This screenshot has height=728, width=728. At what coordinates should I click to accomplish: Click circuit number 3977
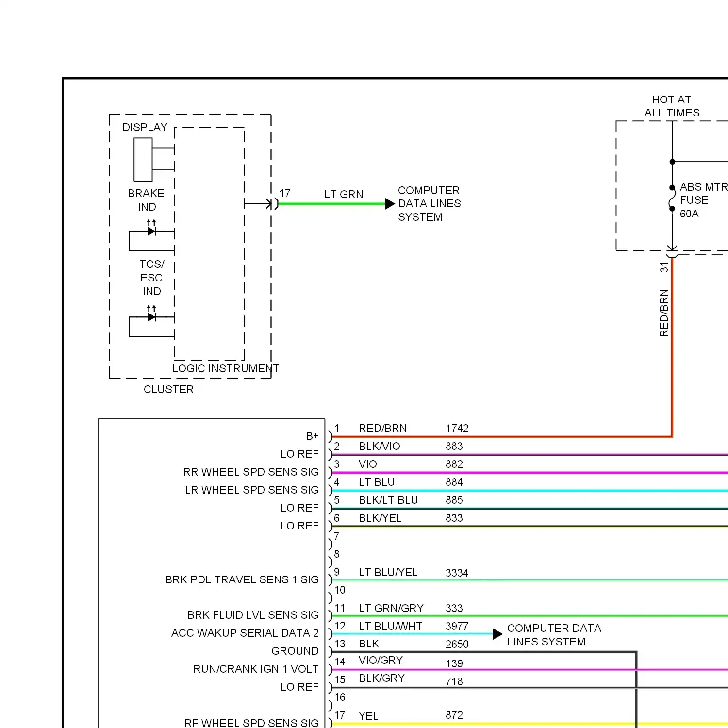coord(457,626)
